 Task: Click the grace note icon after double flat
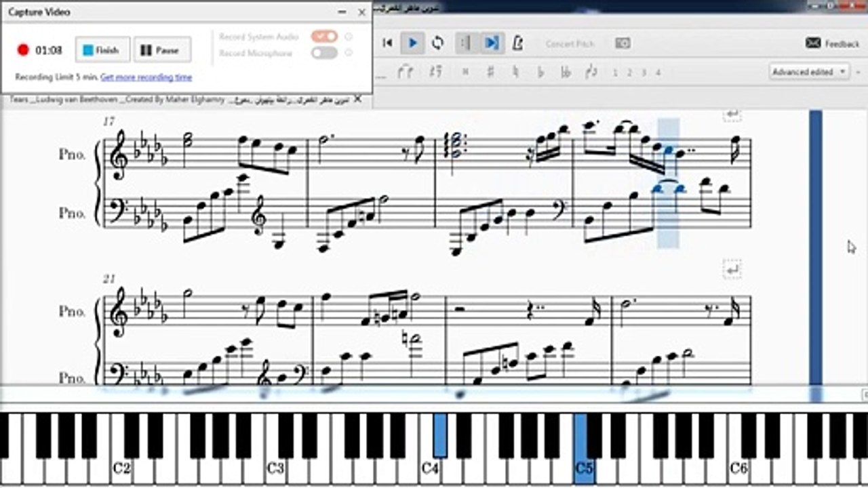pos(591,71)
